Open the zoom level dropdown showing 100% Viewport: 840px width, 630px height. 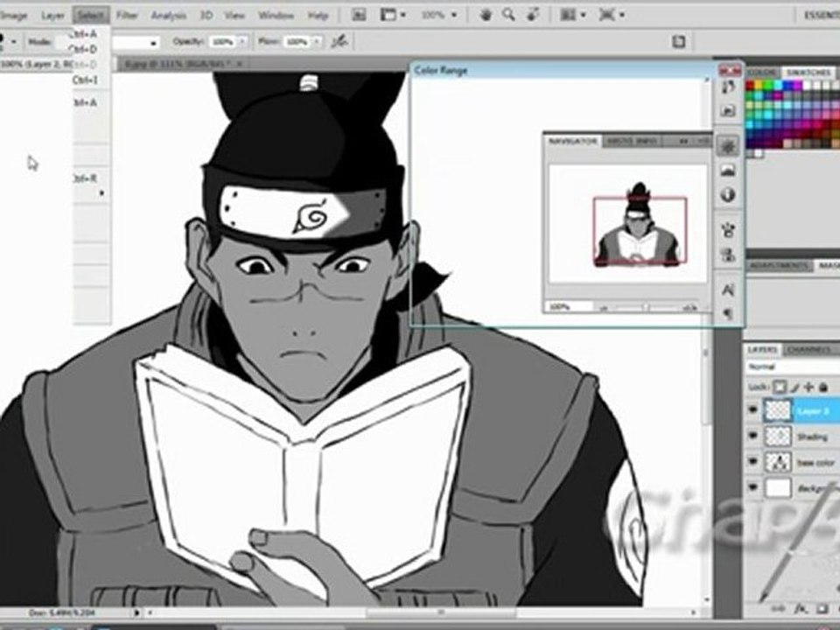[x=439, y=15]
